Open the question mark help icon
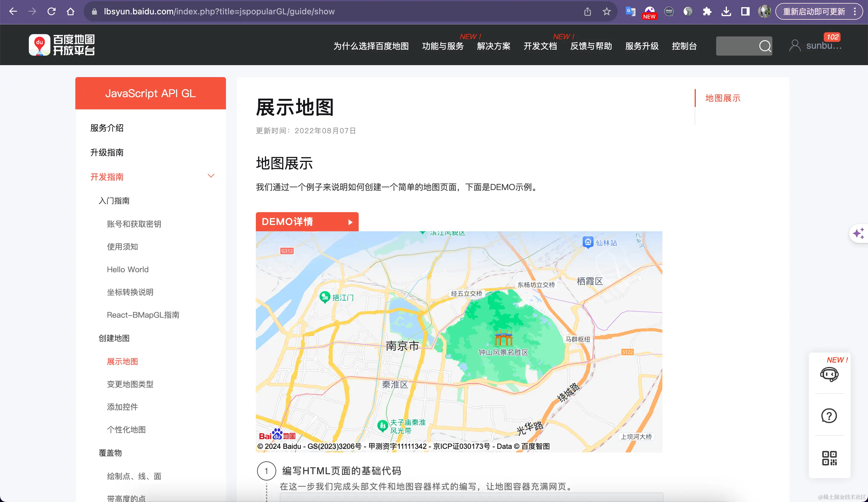 pos(829,416)
